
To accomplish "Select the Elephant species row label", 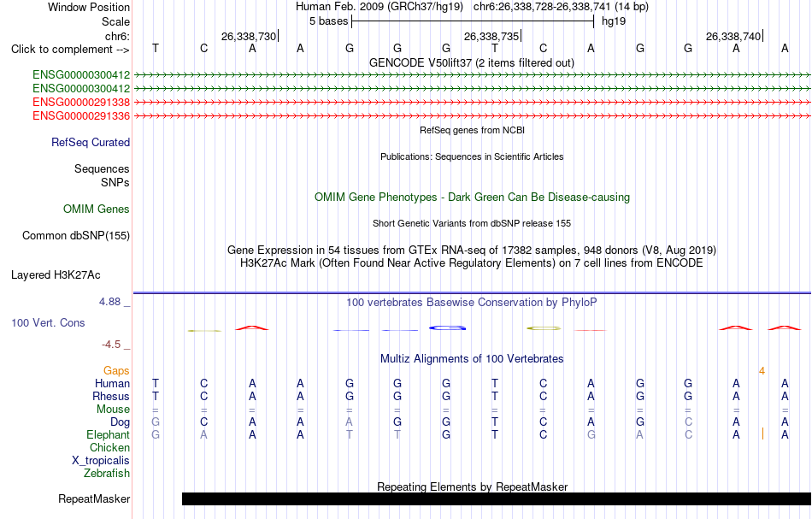I will (108, 435).
